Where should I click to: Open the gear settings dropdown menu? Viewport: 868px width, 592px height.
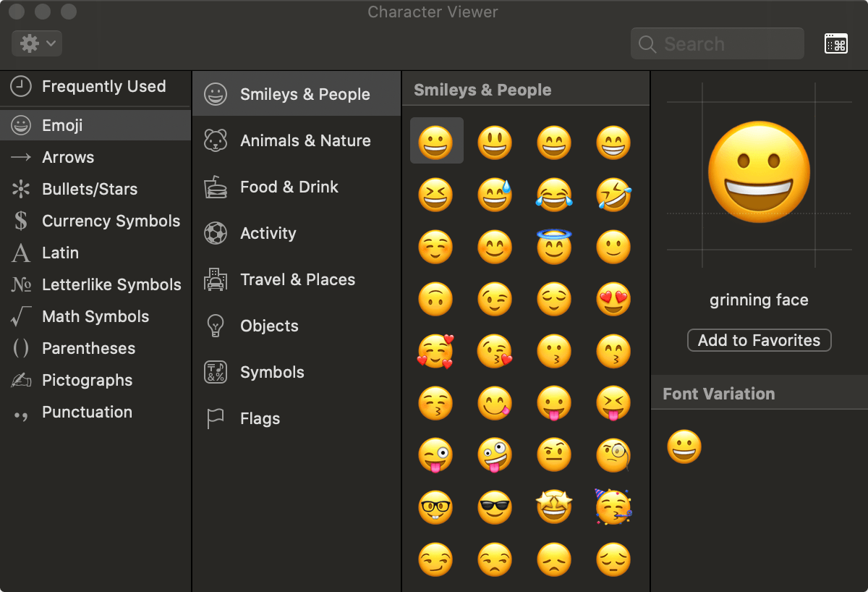tap(37, 43)
